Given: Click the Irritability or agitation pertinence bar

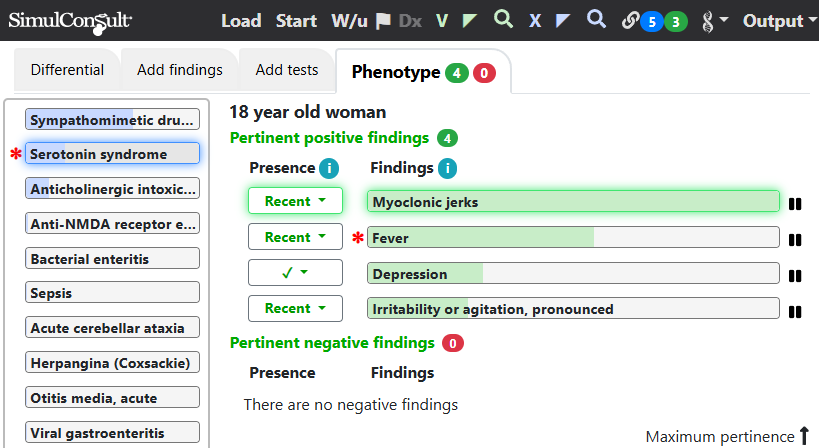Looking at the screenshot, I should pos(573,309).
